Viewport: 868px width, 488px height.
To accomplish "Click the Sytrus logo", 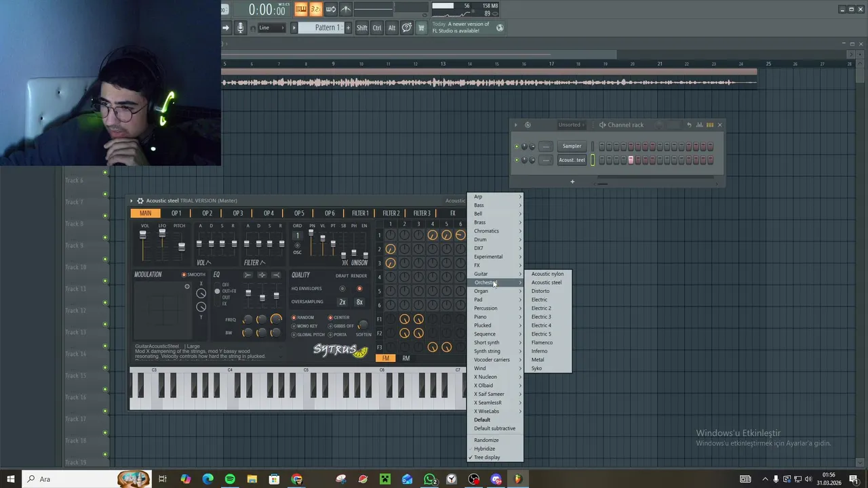I will (x=340, y=350).
